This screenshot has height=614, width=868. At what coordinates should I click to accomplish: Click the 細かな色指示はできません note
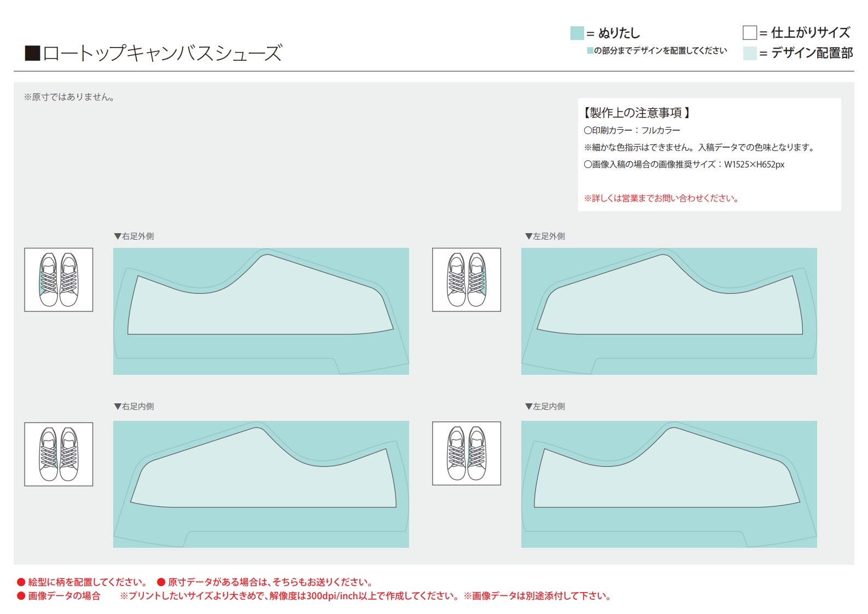[x=700, y=147]
